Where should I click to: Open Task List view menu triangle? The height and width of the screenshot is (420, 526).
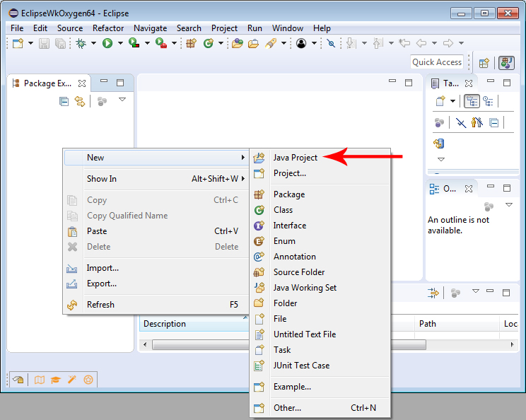441,159
